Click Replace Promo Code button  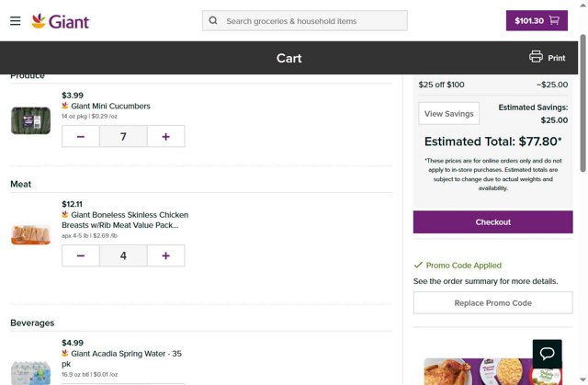tap(492, 303)
